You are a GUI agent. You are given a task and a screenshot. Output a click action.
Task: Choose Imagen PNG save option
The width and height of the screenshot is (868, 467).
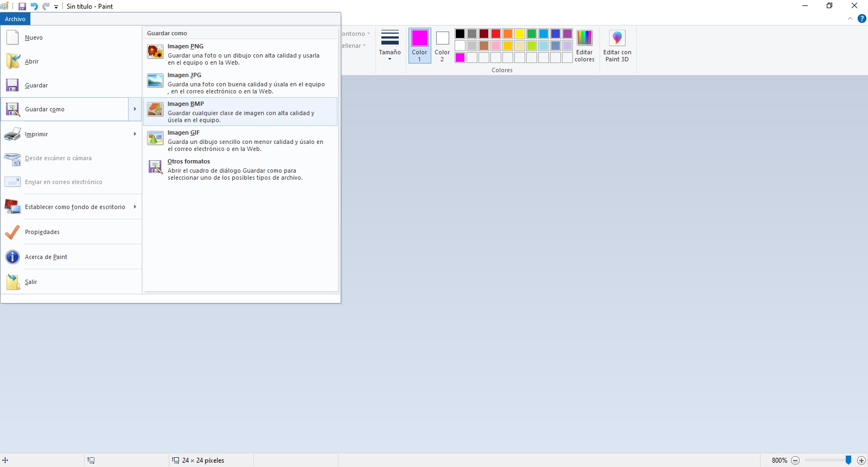pyautogui.click(x=240, y=54)
